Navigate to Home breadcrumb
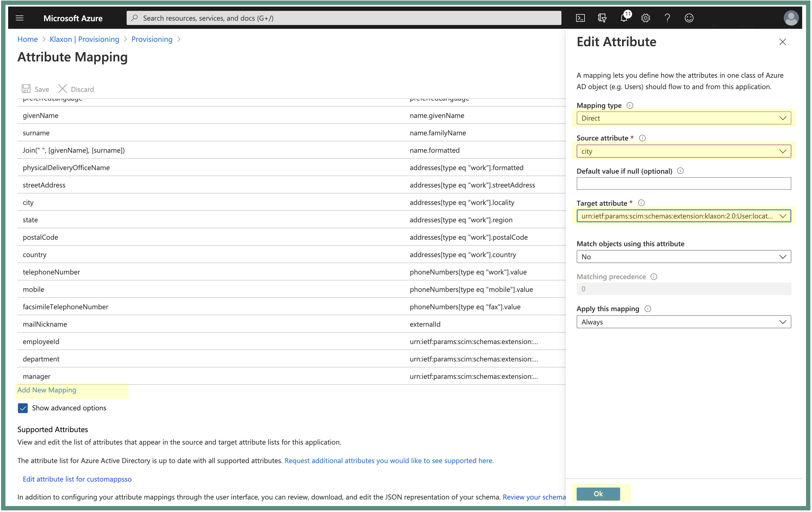The width and height of the screenshot is (812, 512). 27,39
